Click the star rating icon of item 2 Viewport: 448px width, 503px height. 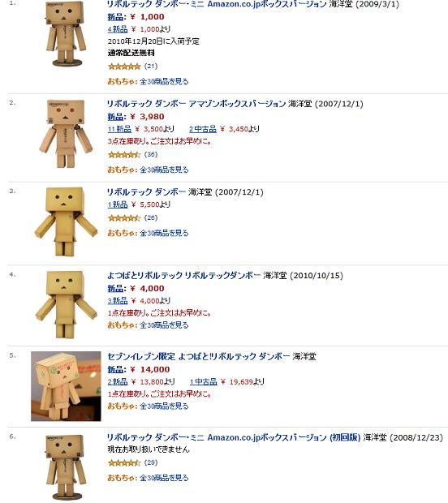tap(124, 155)
